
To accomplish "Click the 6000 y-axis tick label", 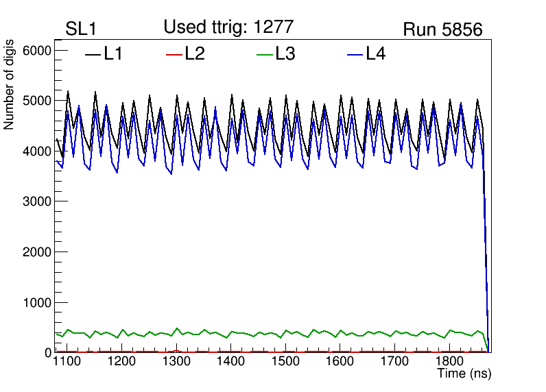I will tap(35, 51).
